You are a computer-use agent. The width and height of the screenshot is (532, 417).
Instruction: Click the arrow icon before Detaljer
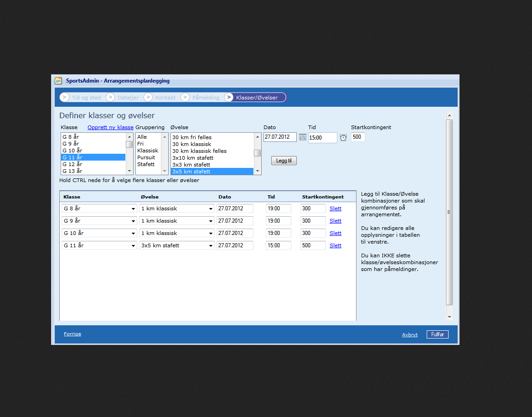pyautogui.click(x=110, y=98)
